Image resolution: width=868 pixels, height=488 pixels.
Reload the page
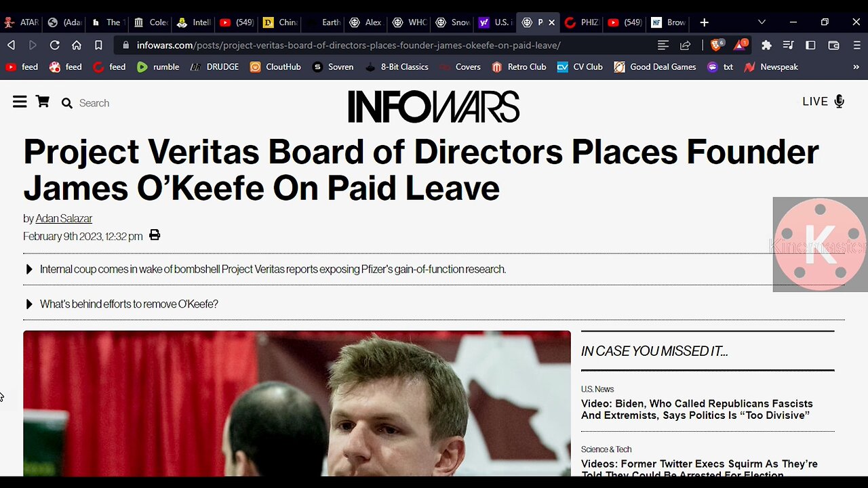(55, 45)
